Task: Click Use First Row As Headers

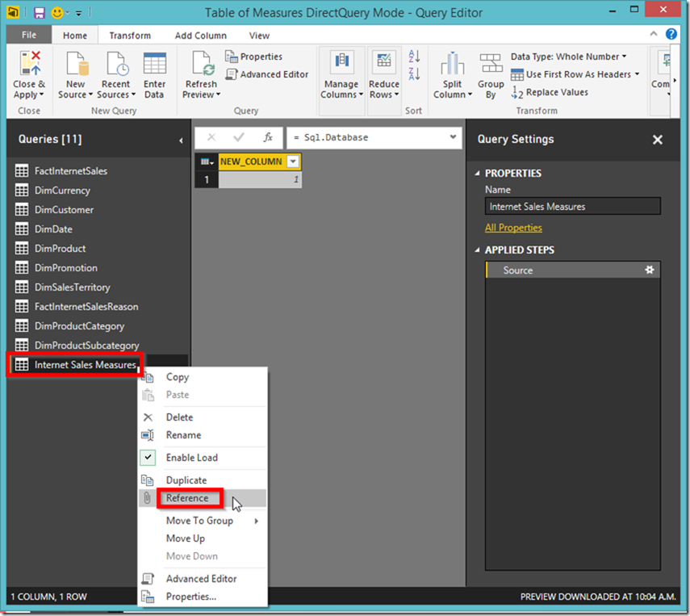Action: [575, 74]
